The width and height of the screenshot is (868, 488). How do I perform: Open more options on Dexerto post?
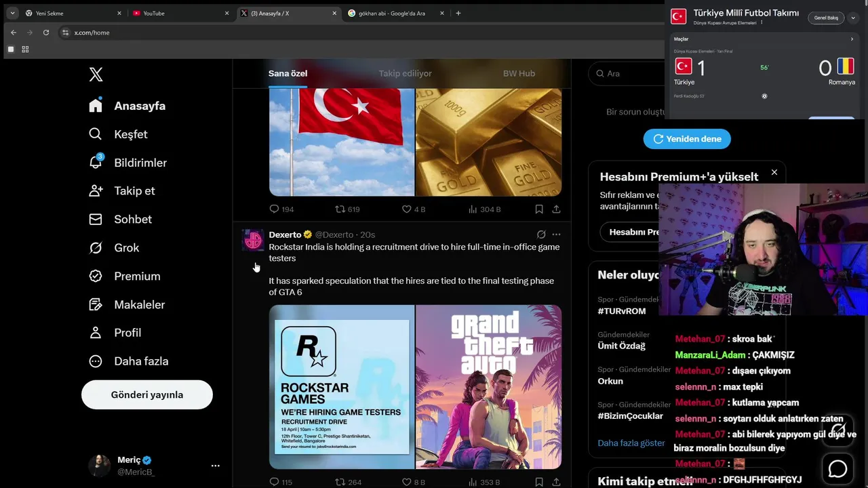[x=556, y=235]
